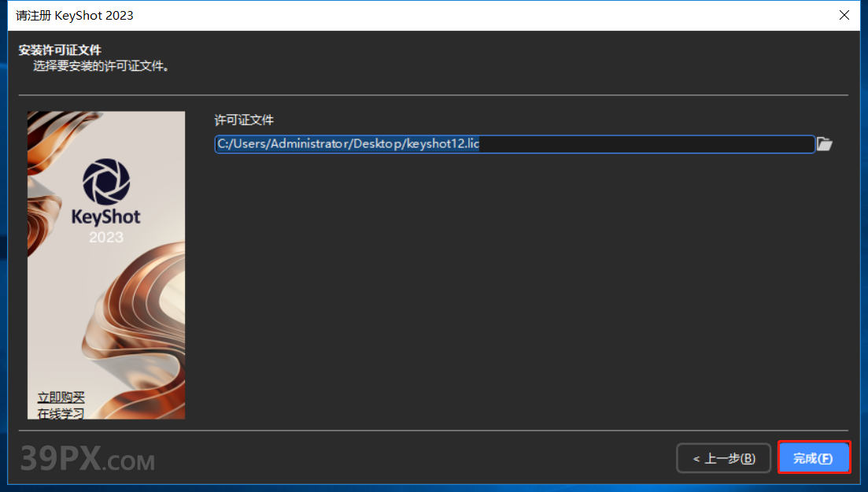Viewport: 868px width, 492px height.
Task: Click the swirling copper banner artwork
Action: 138,331
